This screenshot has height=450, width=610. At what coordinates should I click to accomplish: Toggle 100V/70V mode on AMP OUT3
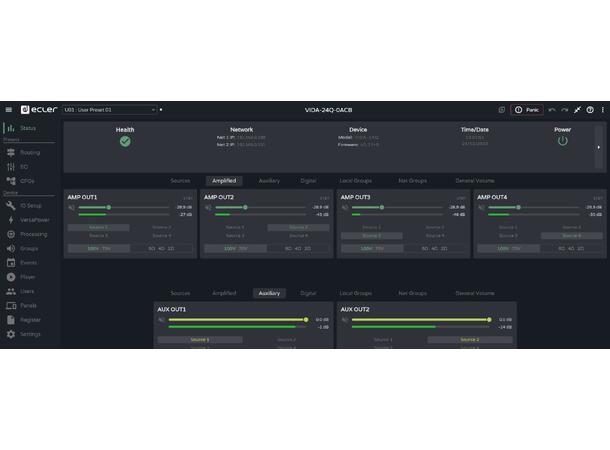372,248
